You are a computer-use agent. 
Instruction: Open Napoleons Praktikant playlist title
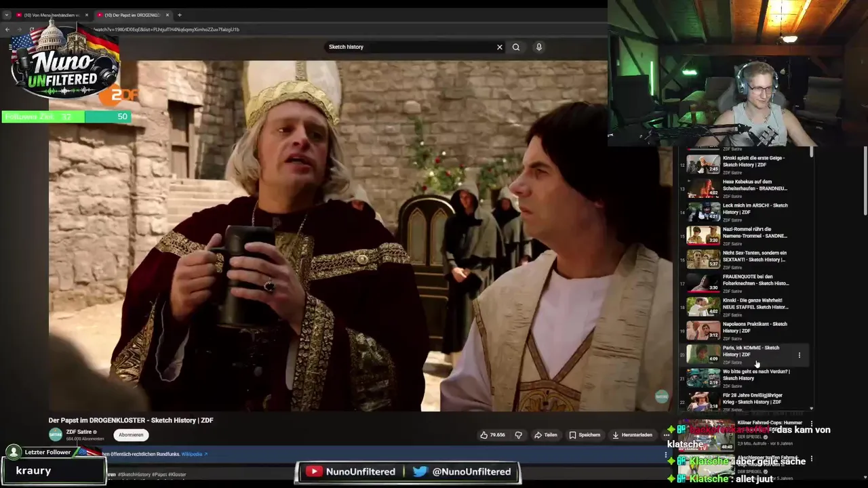755,327
